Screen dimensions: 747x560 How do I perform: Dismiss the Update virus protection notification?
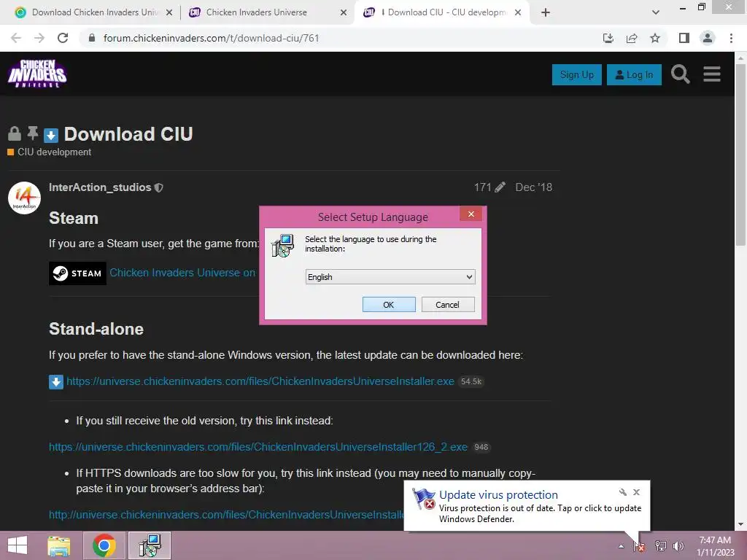[636, 492]
